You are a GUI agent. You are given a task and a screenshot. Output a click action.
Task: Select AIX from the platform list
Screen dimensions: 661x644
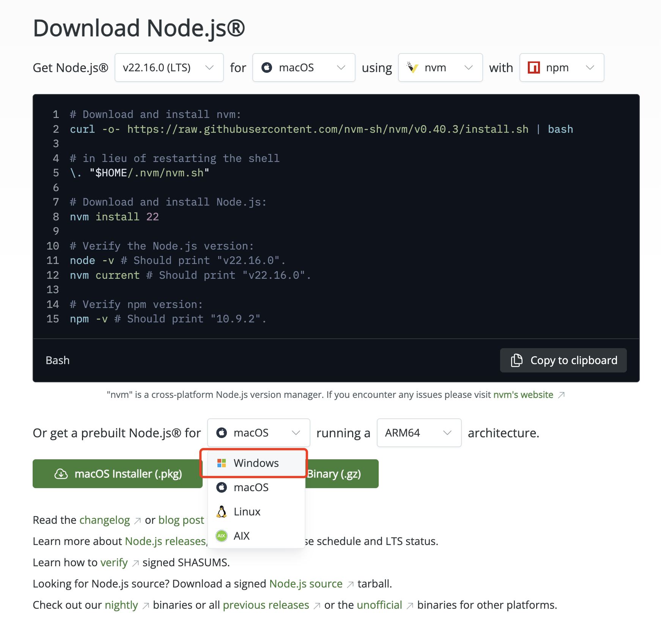257,536
